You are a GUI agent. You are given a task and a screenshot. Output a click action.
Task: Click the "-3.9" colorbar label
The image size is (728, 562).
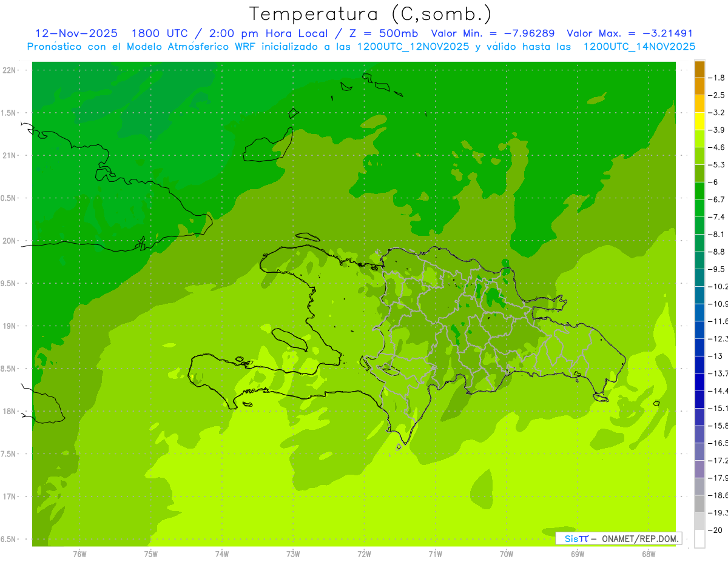(x=716, y=130)
